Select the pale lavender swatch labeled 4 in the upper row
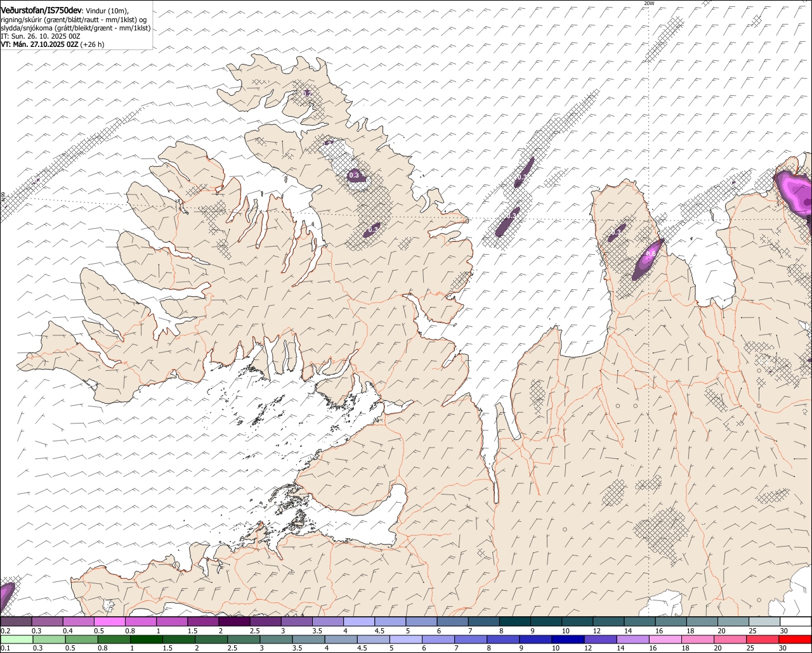Viewport: 812px width, 653px height. [x=359, y=622]
